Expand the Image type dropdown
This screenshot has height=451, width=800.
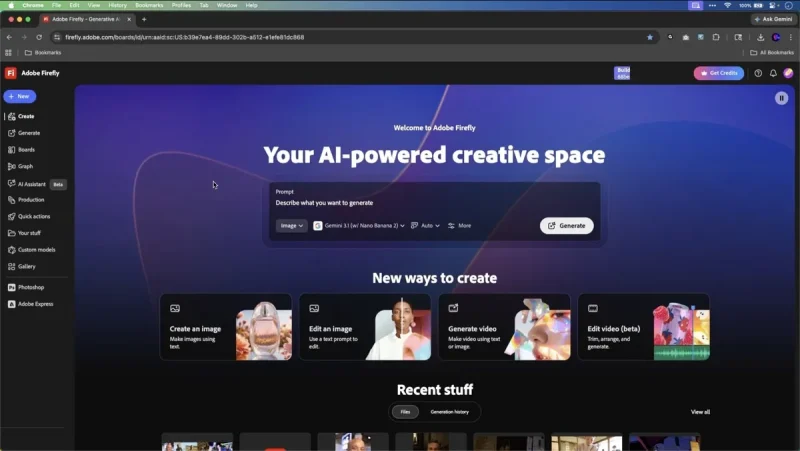pyautogui.click(x=291, y=226)
